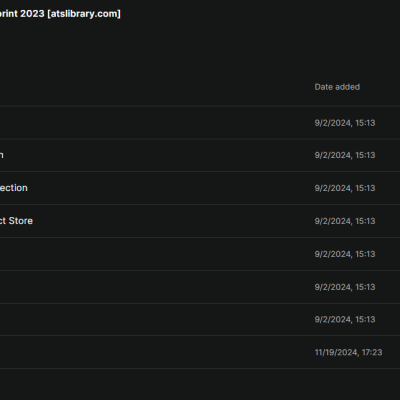This screenshot has width=400, height=400.
Task: Click the empty header area left of Date added
Action: click(157, 87)
